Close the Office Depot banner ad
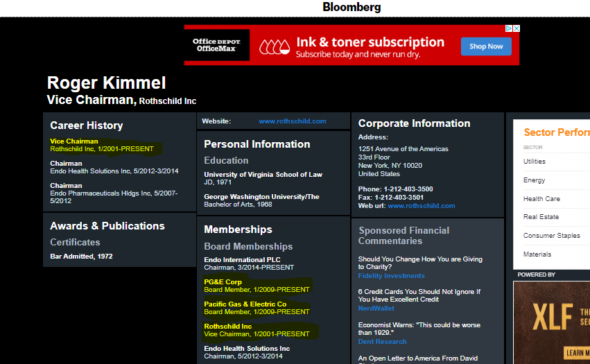Viewport: 590px width, 364px height. [516, 29]
